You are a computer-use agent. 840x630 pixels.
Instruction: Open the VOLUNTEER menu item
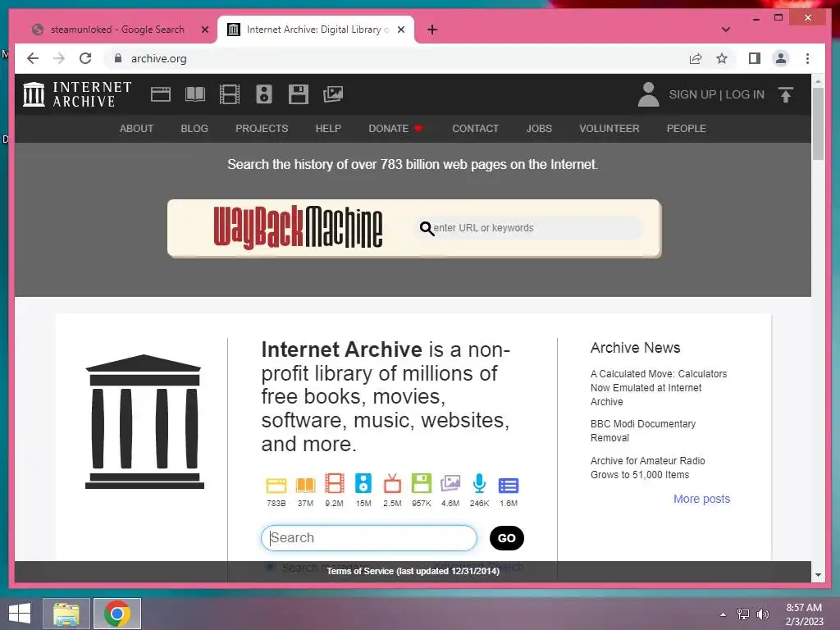coord(609,129)
